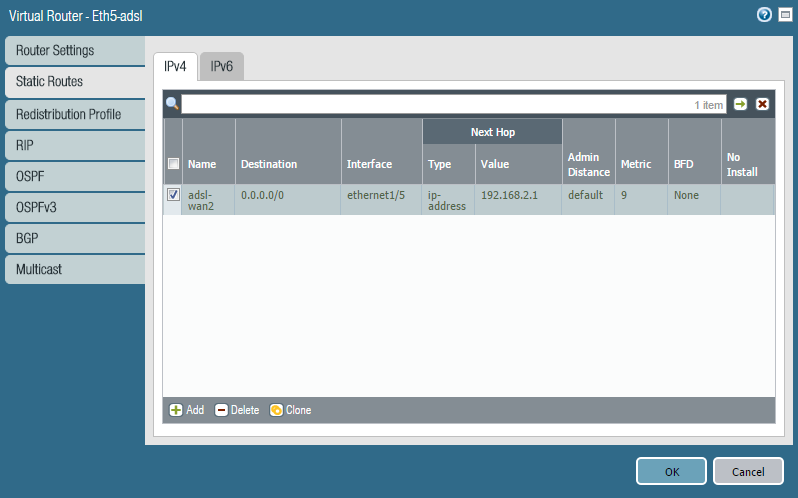
Task: Click the maximize dialog icon in title bar
Action: [785, 15]
